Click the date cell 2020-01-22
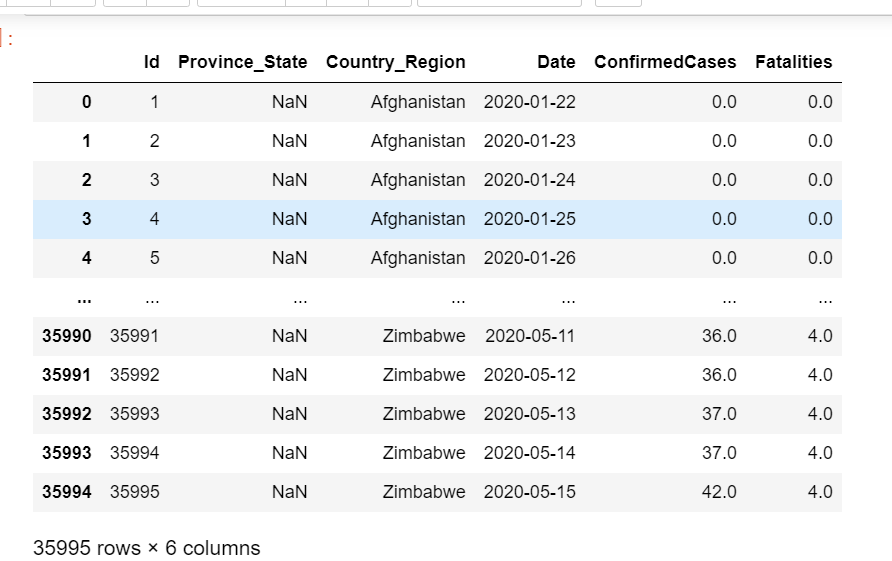Image resolution: width=892 pixels, height=561 pixels. click(x=529, y=102)
